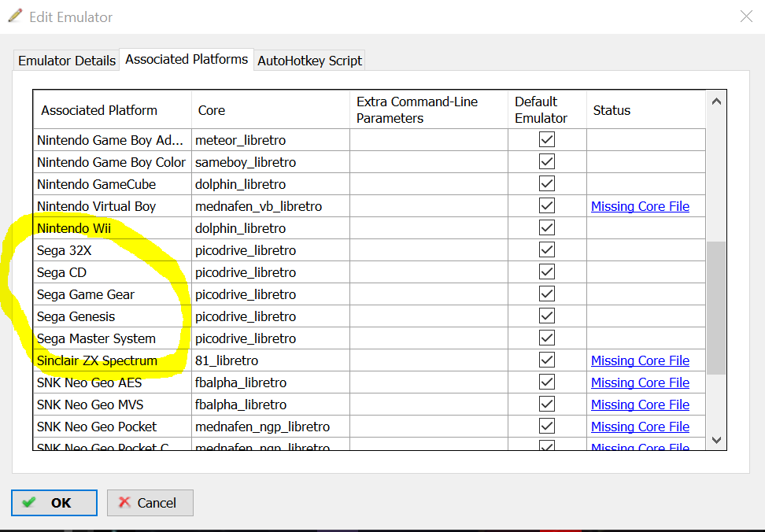Select the Nintendo Game Boy Ad... platform cell
Image resolution: width=765 pixels, height=532 pixels.
pos(113,140)
